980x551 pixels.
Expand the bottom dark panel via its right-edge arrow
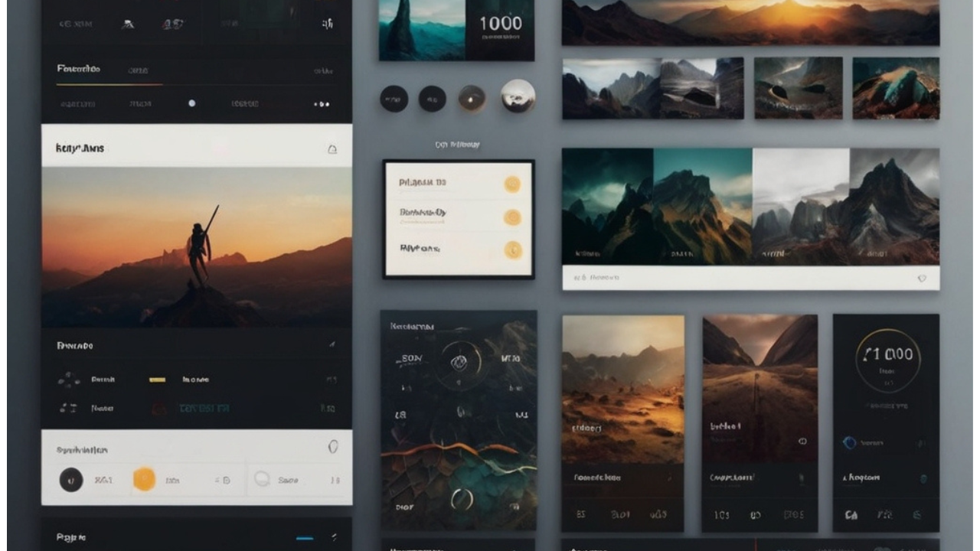click(333, 537)
